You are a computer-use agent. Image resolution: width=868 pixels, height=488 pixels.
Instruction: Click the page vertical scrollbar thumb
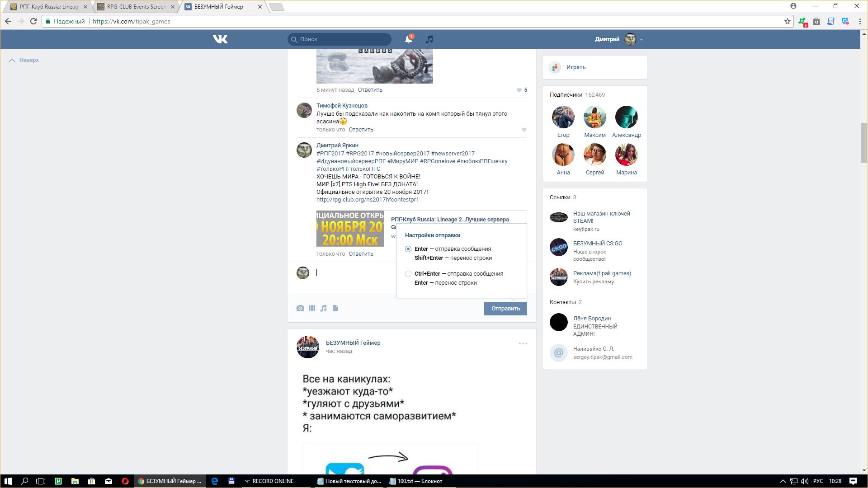click(864, 142)
